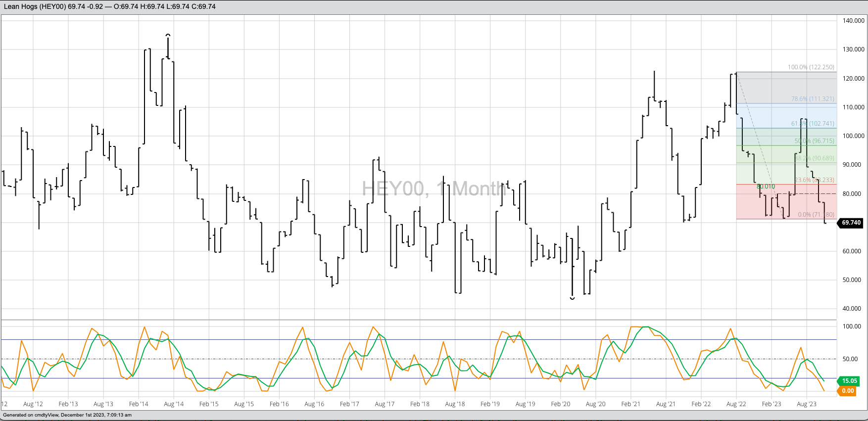
Task: Click the orange 0.00 stochastic value tag
Action: point(848,391)
